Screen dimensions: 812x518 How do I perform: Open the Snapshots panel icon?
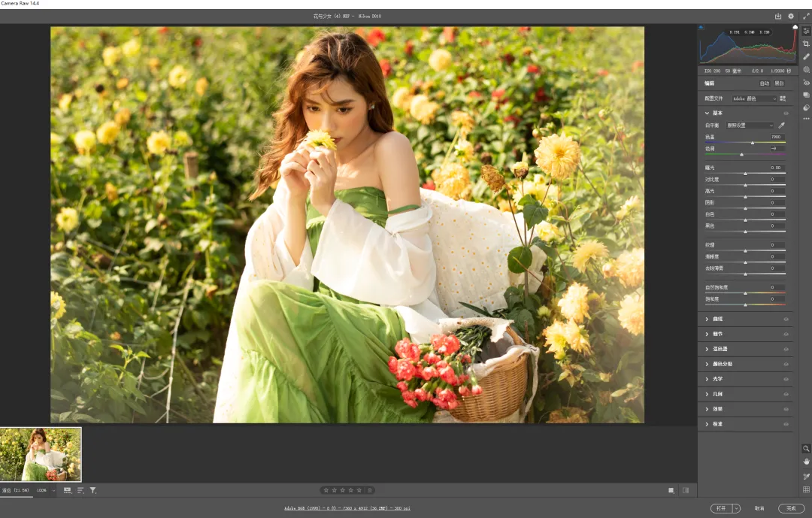[806, 95]
